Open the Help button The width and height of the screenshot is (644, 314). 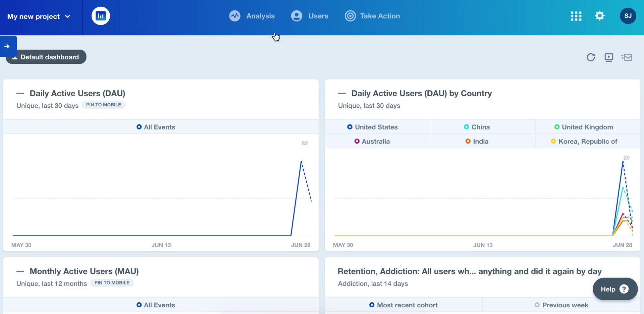tap(615, 289)
